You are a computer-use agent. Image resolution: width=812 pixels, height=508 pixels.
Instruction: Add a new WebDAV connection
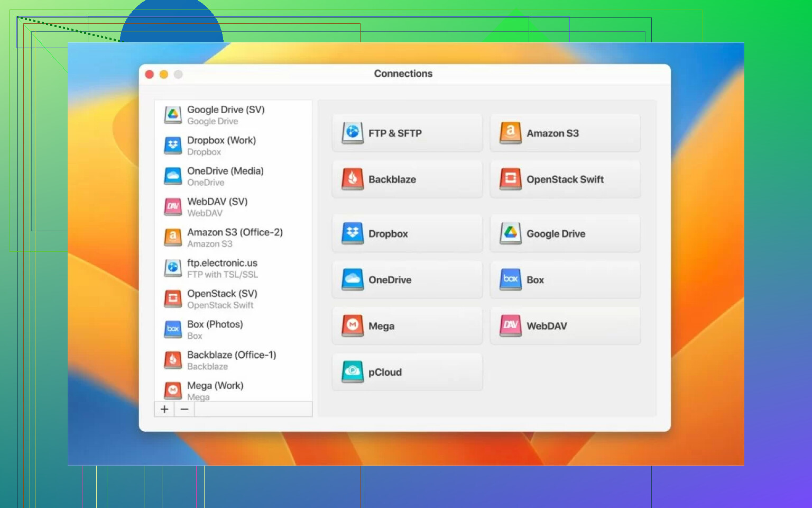(565, 325)
